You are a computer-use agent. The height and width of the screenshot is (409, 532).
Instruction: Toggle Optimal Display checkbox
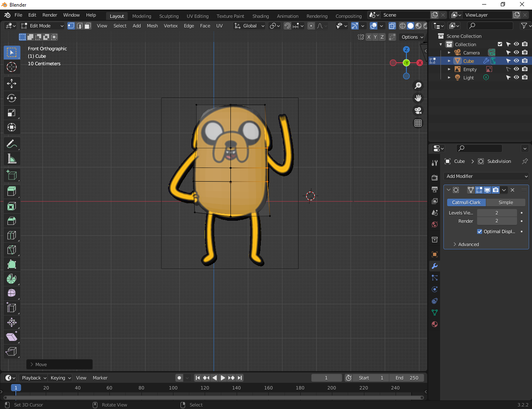[x=480, y=232]
